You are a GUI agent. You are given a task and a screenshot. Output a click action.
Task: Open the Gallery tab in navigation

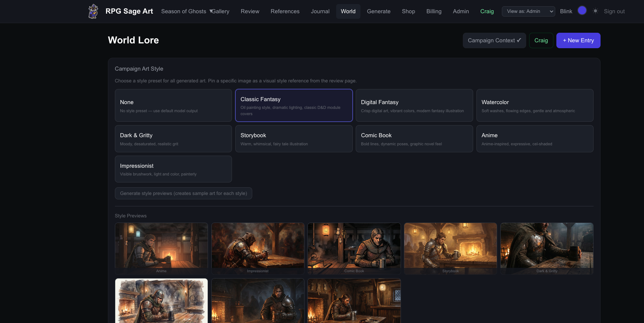click(x=221, y=11)
